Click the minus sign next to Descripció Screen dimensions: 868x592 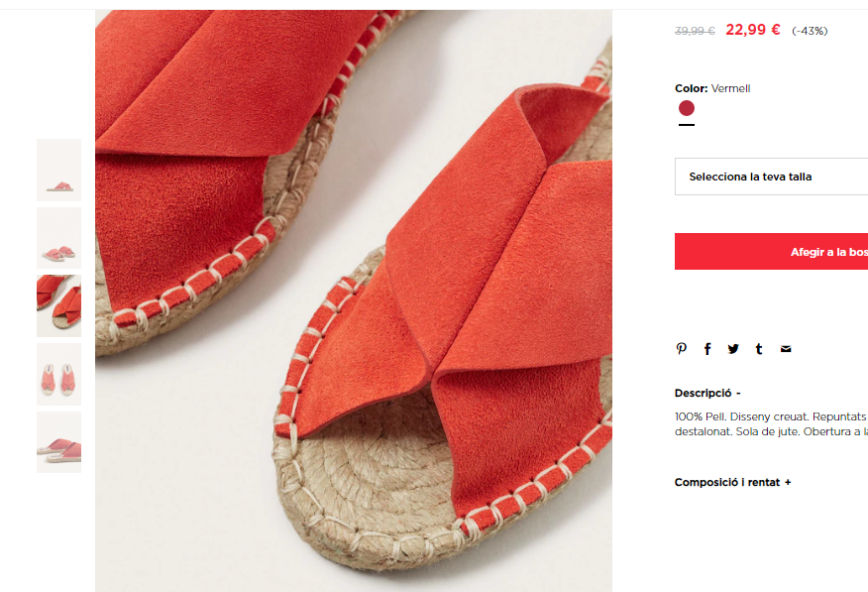(x=738, y=394)
